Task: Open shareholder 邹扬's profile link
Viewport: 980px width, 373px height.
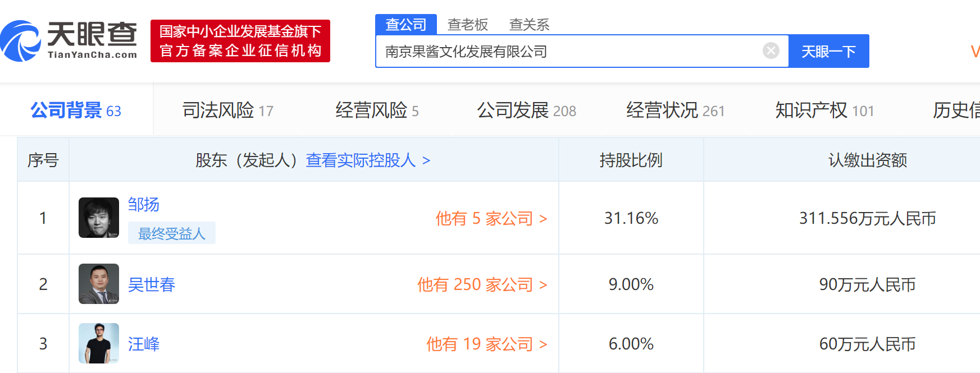Action: pos(144,204)
